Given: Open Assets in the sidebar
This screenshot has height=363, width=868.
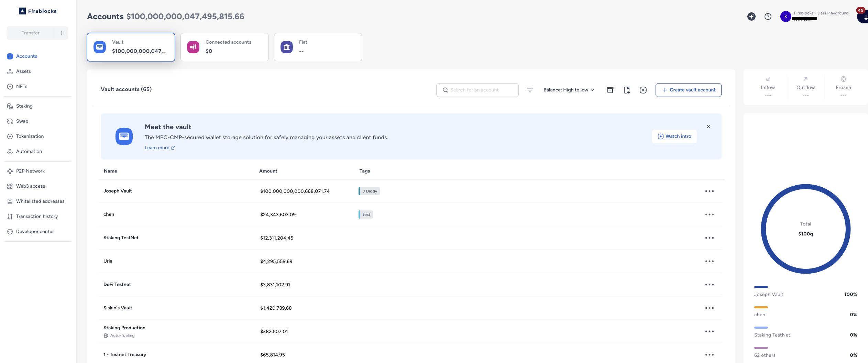Looking at the screenshot, I should click(x=23, y=71).
